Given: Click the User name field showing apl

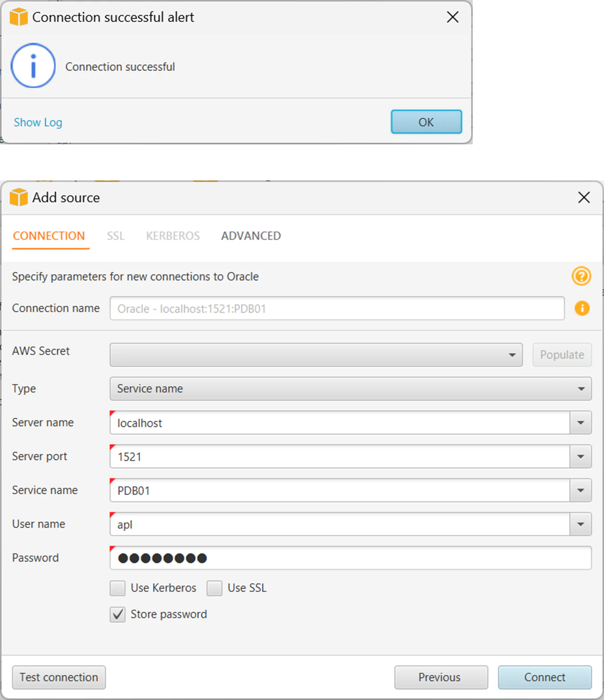Looking at the screenshot, I should click(x=340, y=524).
